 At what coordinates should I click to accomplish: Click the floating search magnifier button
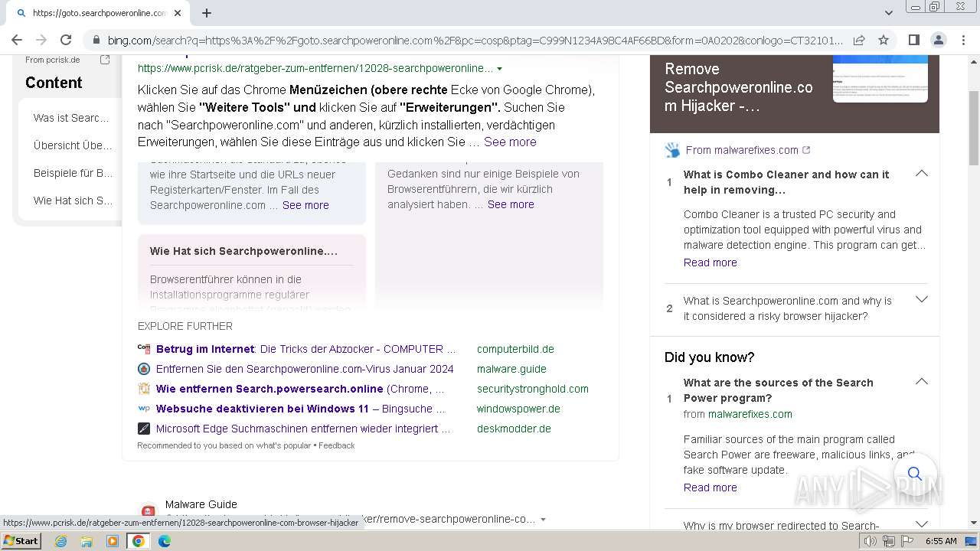tap(915, 474)
